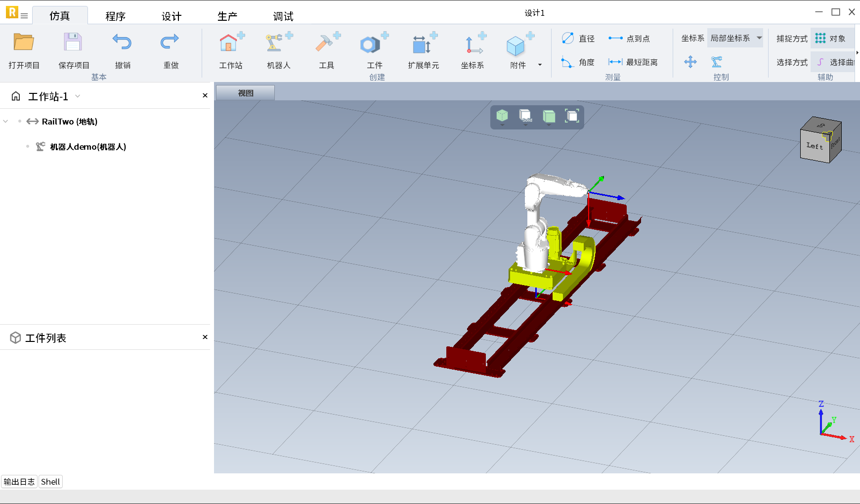Switch to the 程序 ribbon tab
The width and height of the screenshot is (860, 504).
tap(115, 16)
